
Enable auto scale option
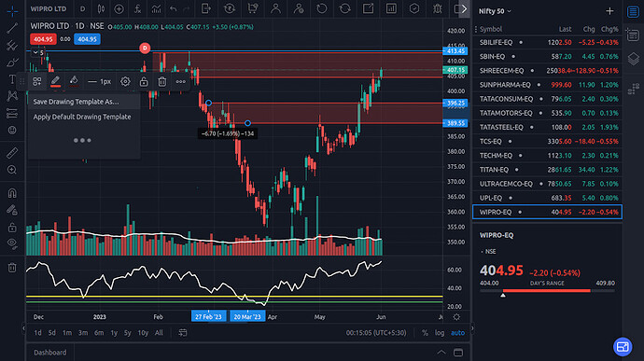coord(457,333)
